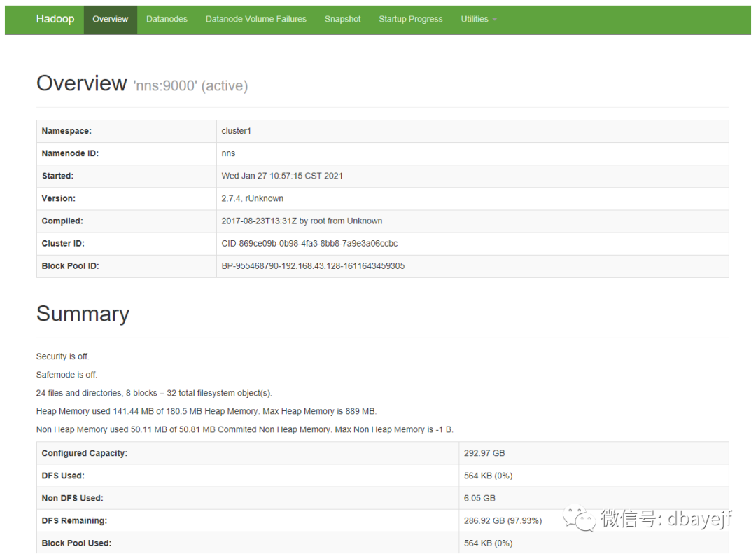
Task: Select the Block Pool ID value
Action: tap(313, 266)
